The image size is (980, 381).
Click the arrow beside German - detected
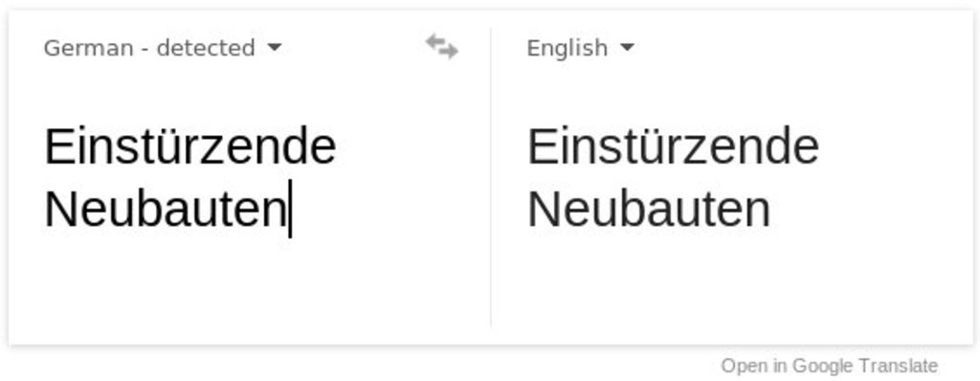pos(274,48)
